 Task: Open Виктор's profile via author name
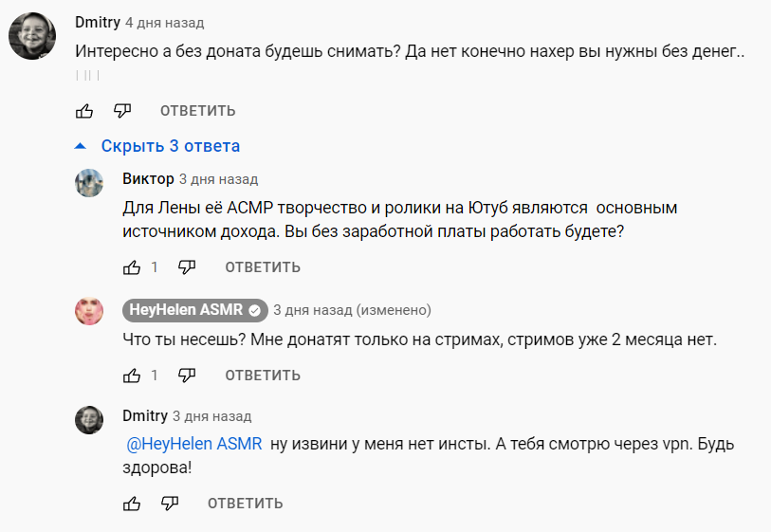click(148, 178)
